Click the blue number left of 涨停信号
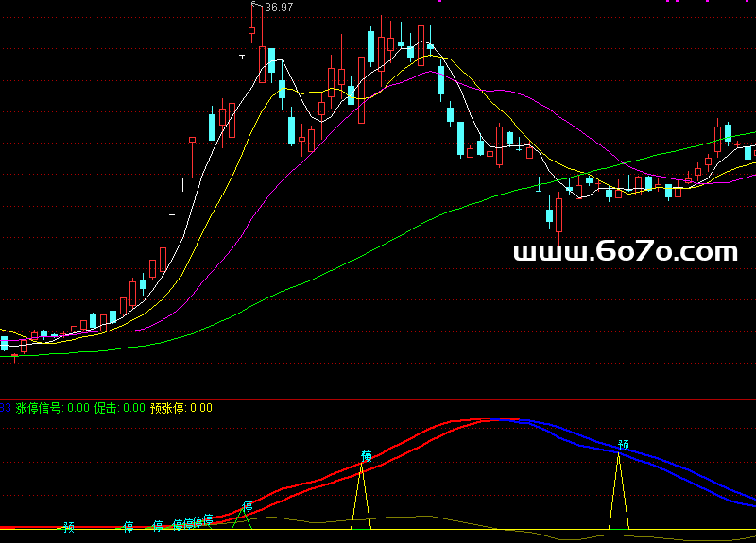This screenshot has height=543, width=756. (x=5, y=408)
